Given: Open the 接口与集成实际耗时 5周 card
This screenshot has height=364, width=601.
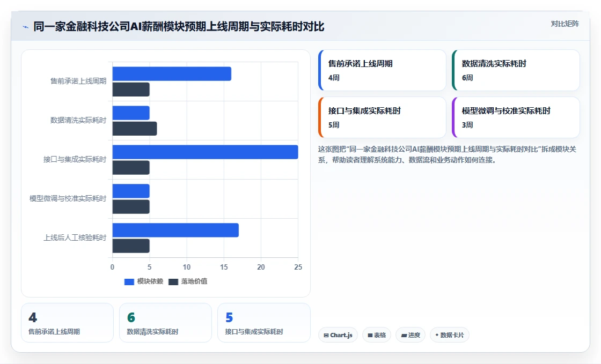Looking at the screenshot, I should coord(382,117).
